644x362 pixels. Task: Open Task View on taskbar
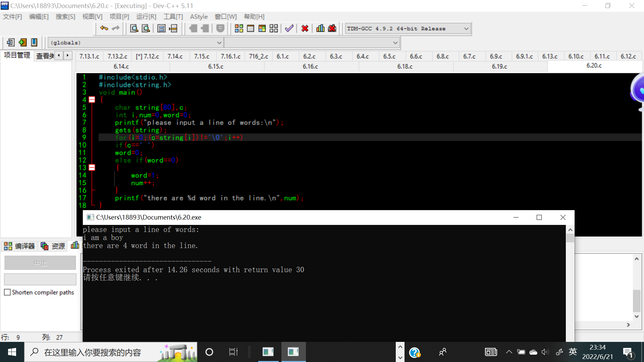pos(233,352)
